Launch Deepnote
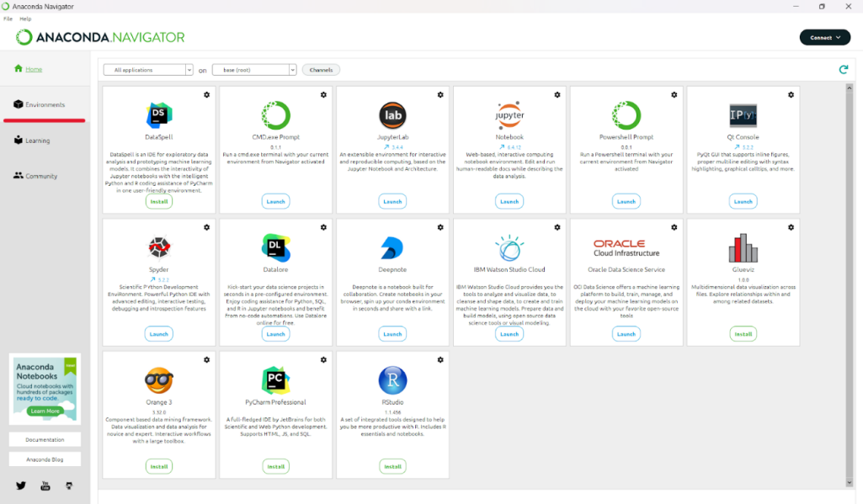The height and width of the screenshot is (504, 863). pyautogui.click(x=392, y=334)
